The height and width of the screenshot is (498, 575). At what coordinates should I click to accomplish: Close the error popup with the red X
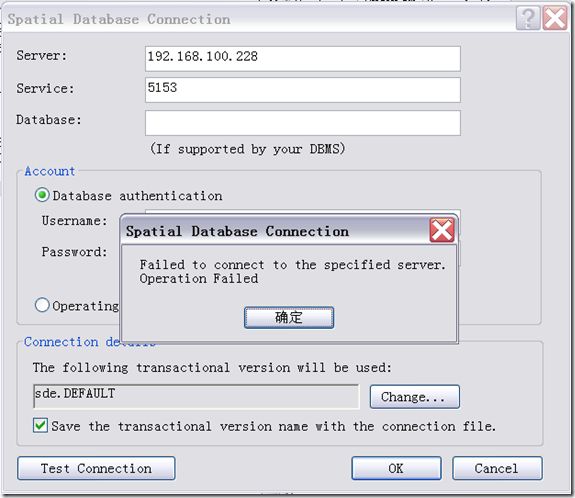tap(442, 230)
